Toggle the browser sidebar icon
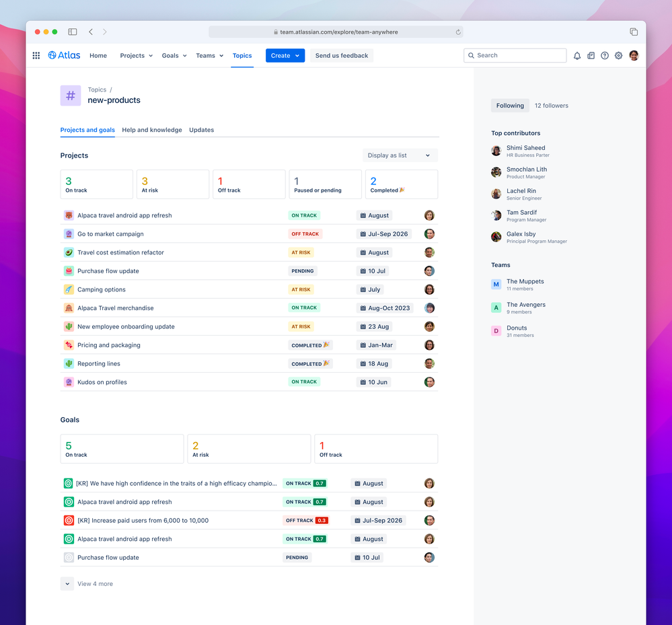Image resolution: width=672 pixels, height=625 pixels. click(73, 32)
